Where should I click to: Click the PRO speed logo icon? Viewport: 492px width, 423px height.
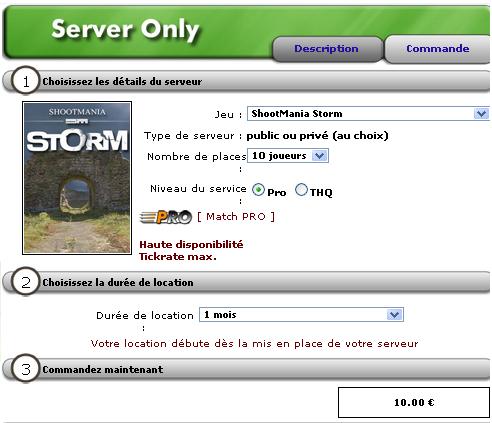166,217
